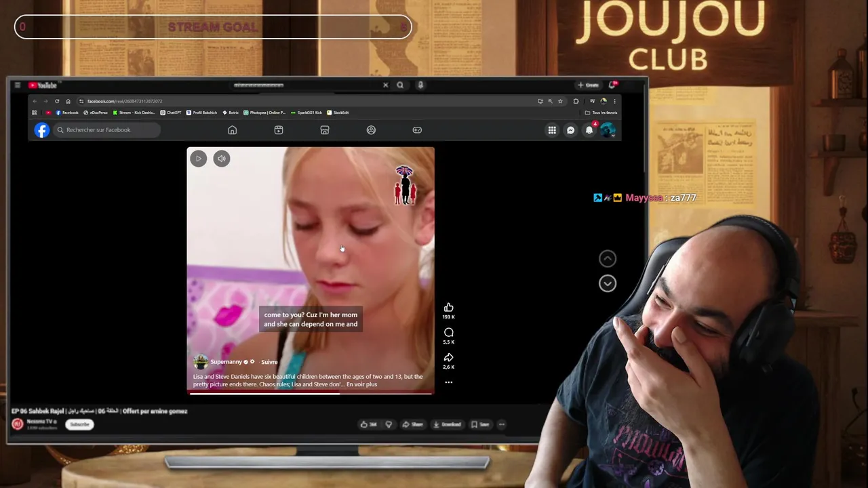The width and height of the screenshot is (868, 488).
Task: Click the Facebook logo
Action: [x=42, y=129]
